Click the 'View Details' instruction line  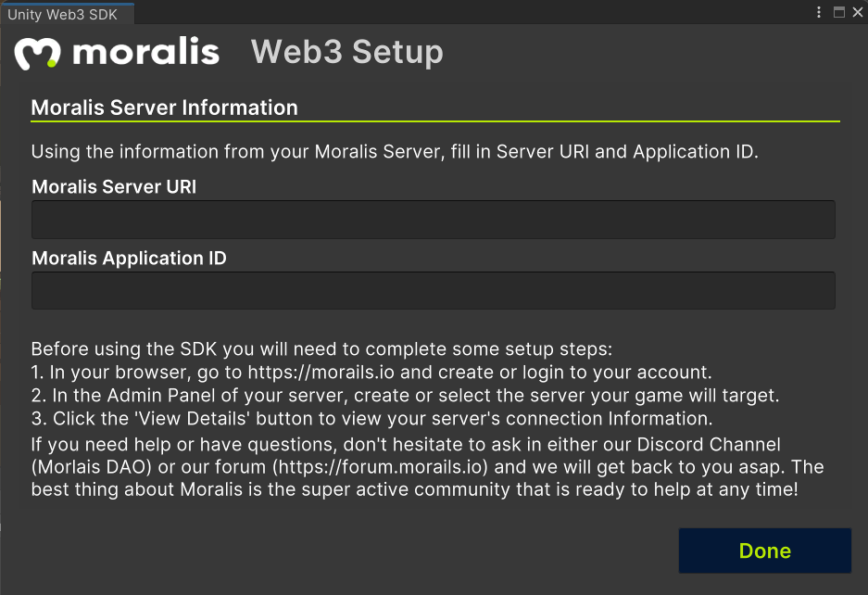tap(371, 418)
